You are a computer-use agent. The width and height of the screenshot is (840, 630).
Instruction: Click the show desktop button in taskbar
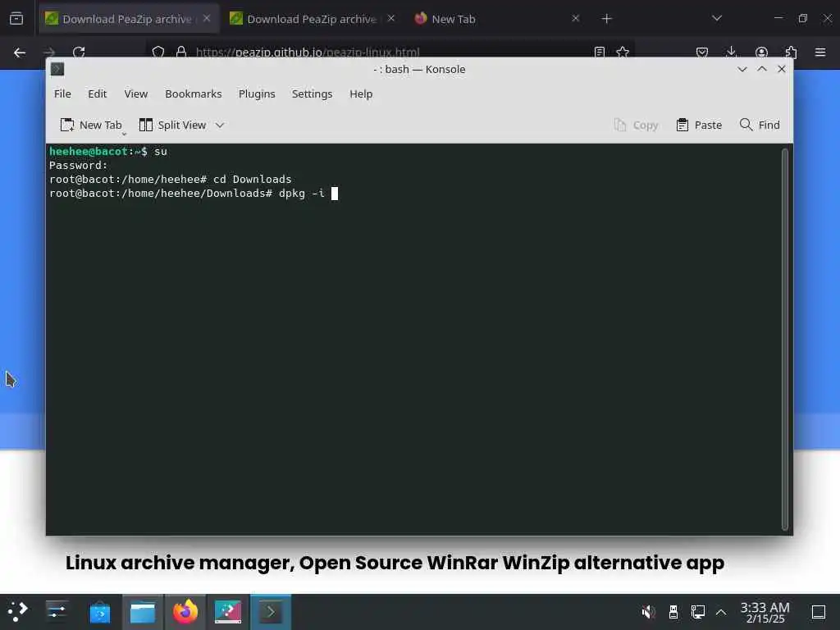819,612
